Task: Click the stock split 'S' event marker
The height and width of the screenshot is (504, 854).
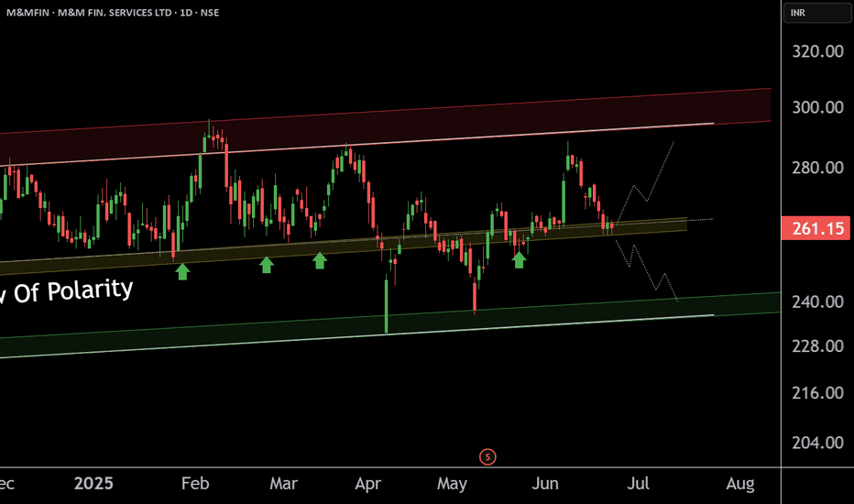Action: click(x=487, y=456)
